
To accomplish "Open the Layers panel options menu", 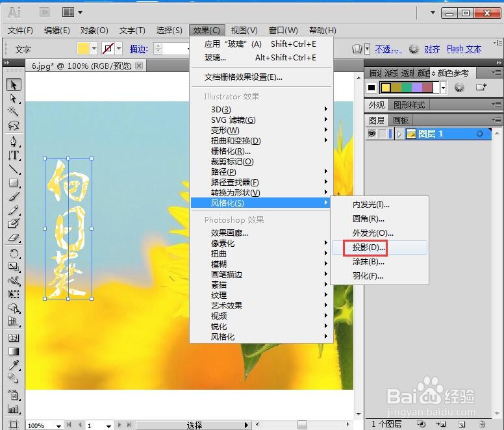I will 496,120.
